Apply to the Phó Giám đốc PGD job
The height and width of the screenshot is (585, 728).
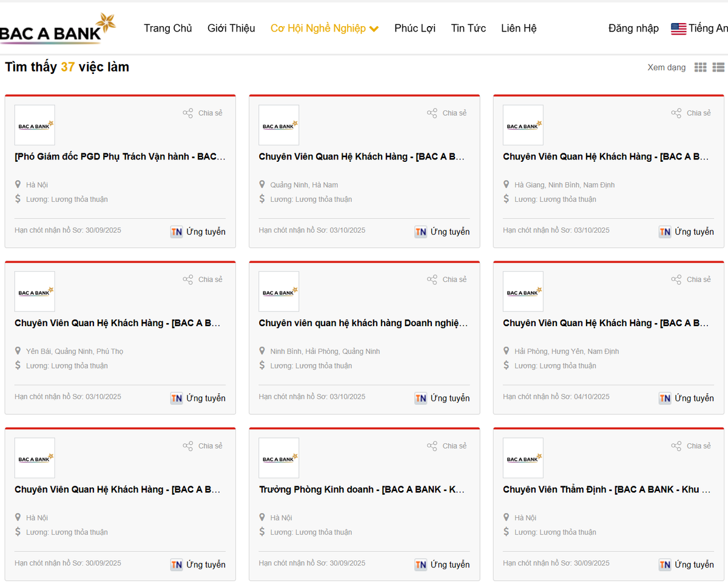(x=198, y=232)
